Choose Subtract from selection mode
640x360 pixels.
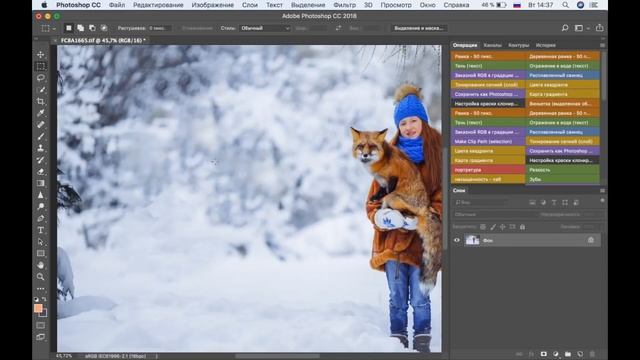click(92, 28)
